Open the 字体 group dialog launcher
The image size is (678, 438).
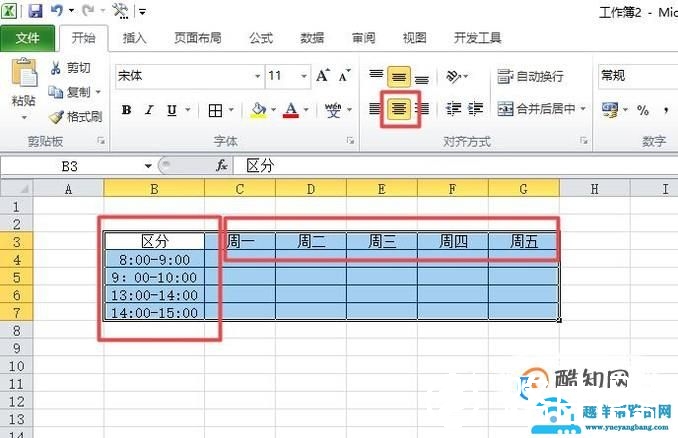click(350, 141)
